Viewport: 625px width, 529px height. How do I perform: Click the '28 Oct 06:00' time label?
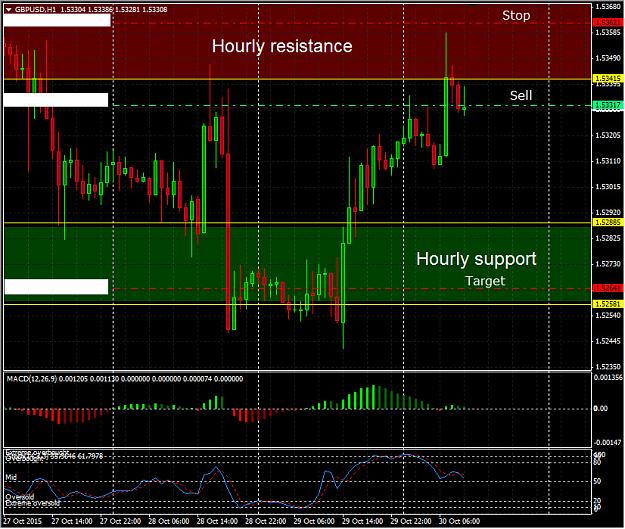pos(169,521)
